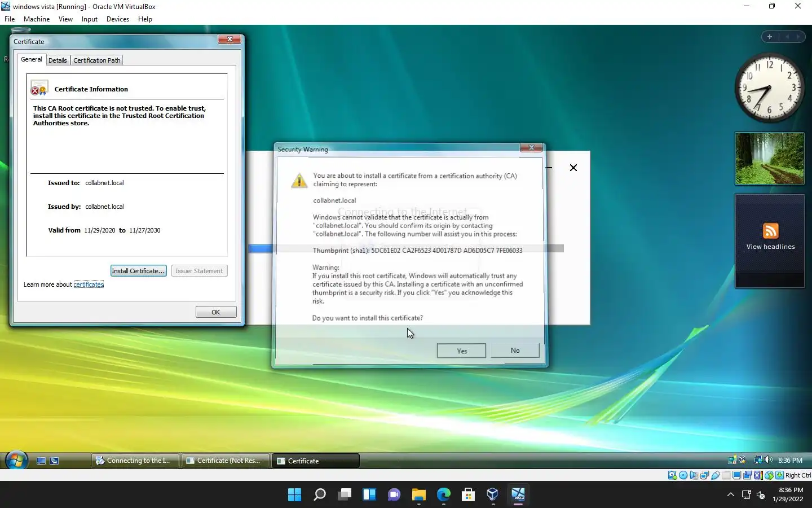
Task: Switch to Certificate General tab
Action: [x=32, y=59]
